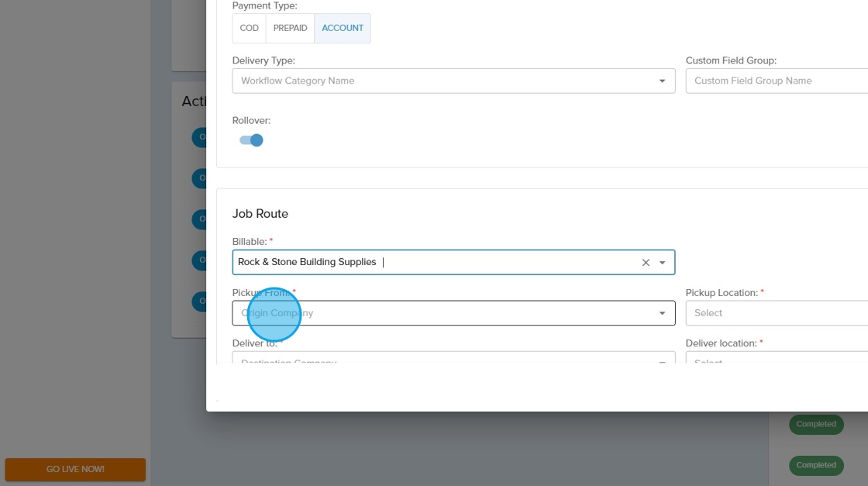Toggle the Rollover switch
This screenshot has height=486, width=868.
251,140
